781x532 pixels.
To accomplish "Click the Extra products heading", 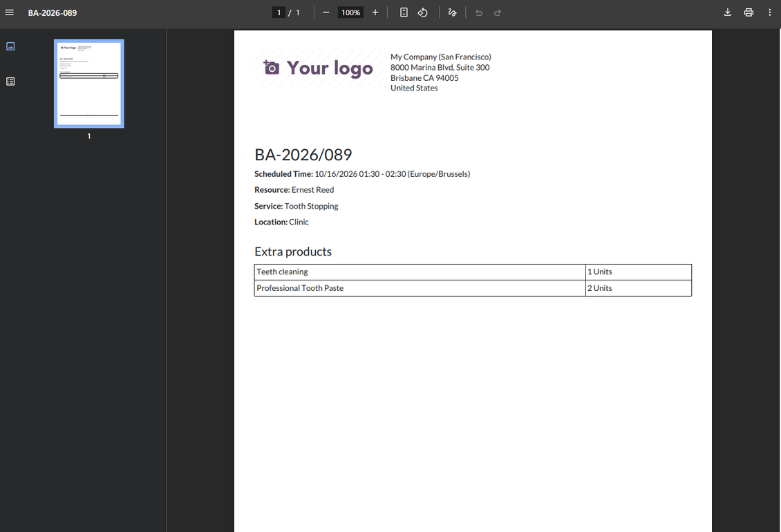I will (x=293, y=251).
